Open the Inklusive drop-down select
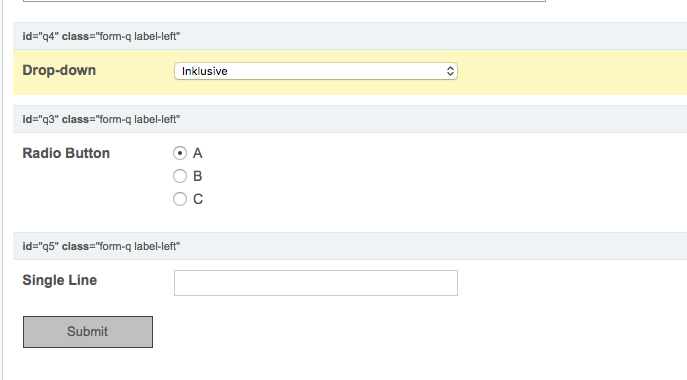Image resolution: width=687 pixels, height=380 pixels. 315,71
